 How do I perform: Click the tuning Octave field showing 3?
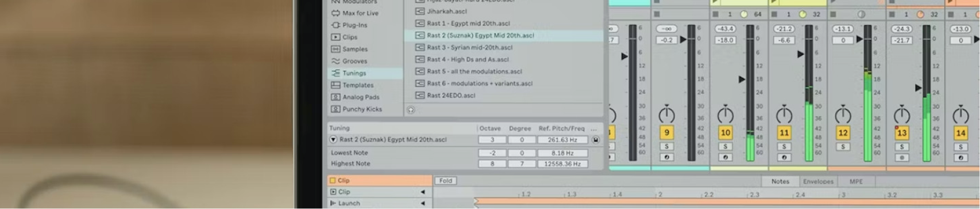coord(492,140)
